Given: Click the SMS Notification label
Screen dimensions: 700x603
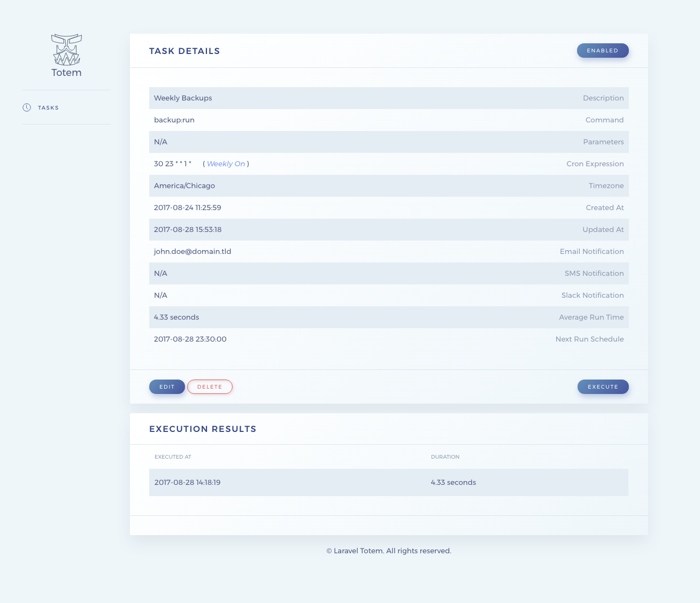Looking at the screenshot, I should [594, 273].
